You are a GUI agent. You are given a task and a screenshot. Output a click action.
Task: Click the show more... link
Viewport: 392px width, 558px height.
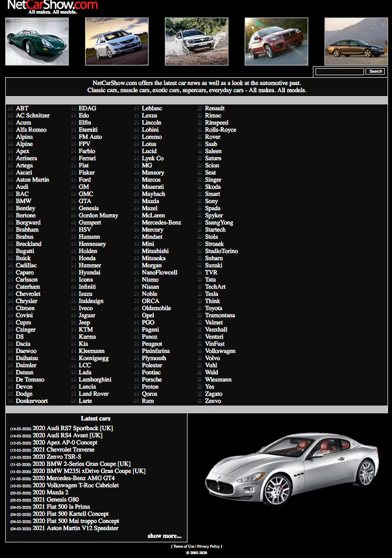[x=164, y=536]
